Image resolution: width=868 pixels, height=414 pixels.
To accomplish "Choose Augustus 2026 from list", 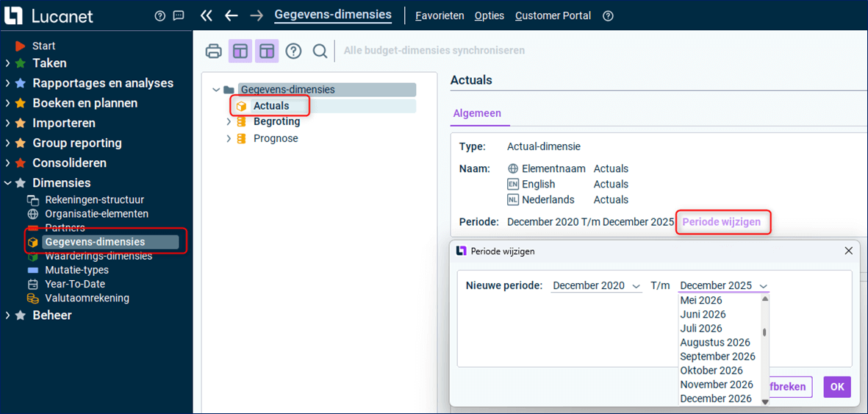I will tap(714, 343).
